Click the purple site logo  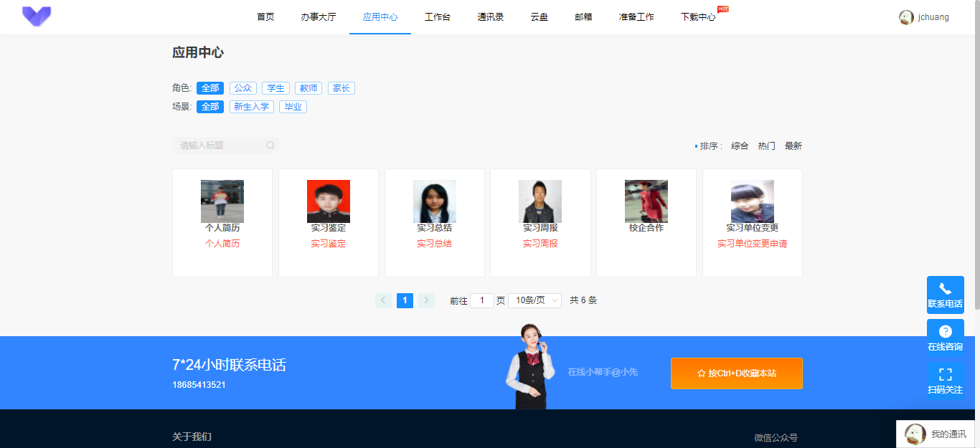coord(37,16)
